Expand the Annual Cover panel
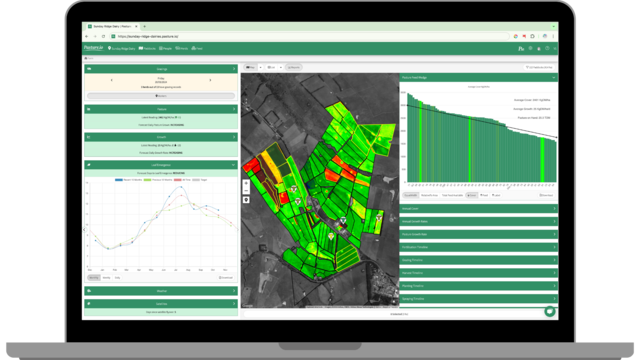Viewport: 640px width, 360px height. (x=478, y=209)
